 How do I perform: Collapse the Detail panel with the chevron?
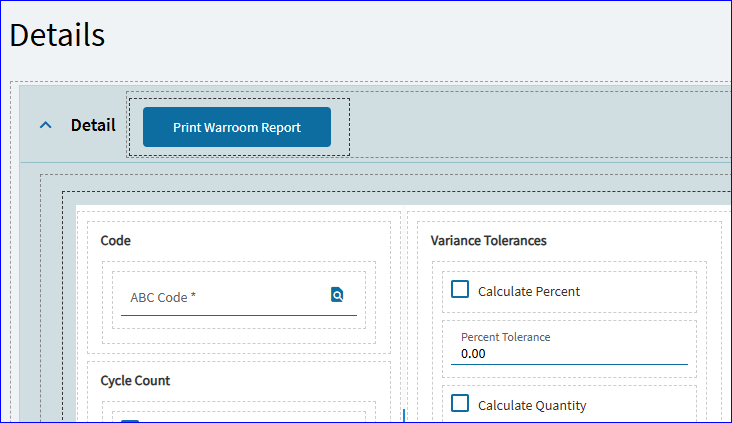point(45,125)
